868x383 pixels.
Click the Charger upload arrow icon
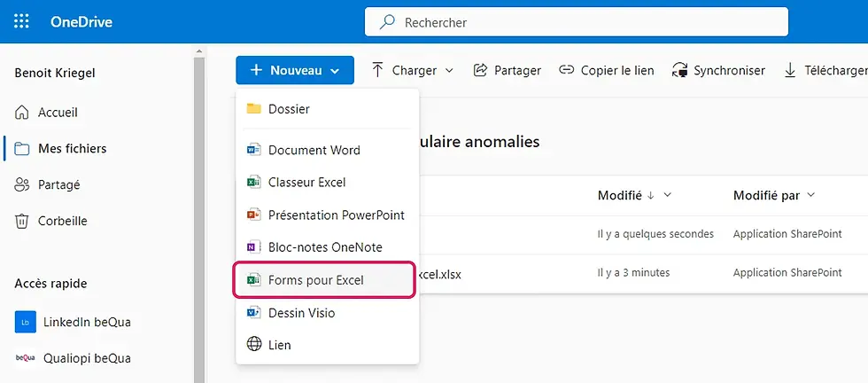(x=377, y=70)
